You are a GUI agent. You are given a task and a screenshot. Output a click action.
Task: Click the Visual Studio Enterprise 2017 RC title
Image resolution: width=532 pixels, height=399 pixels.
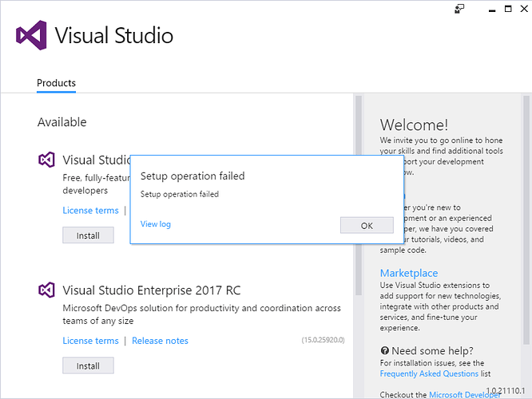pyautogui.click(x=152, y=290)
